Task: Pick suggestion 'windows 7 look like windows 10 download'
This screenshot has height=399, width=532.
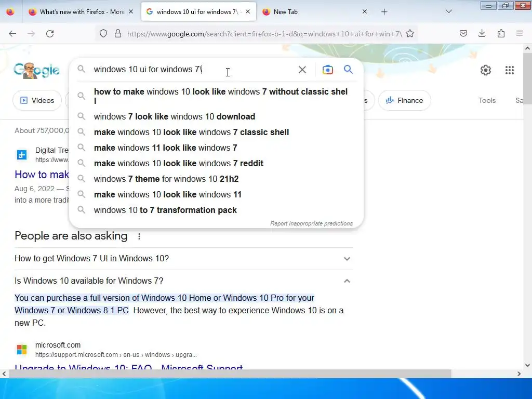Action: tap(216, 116)
